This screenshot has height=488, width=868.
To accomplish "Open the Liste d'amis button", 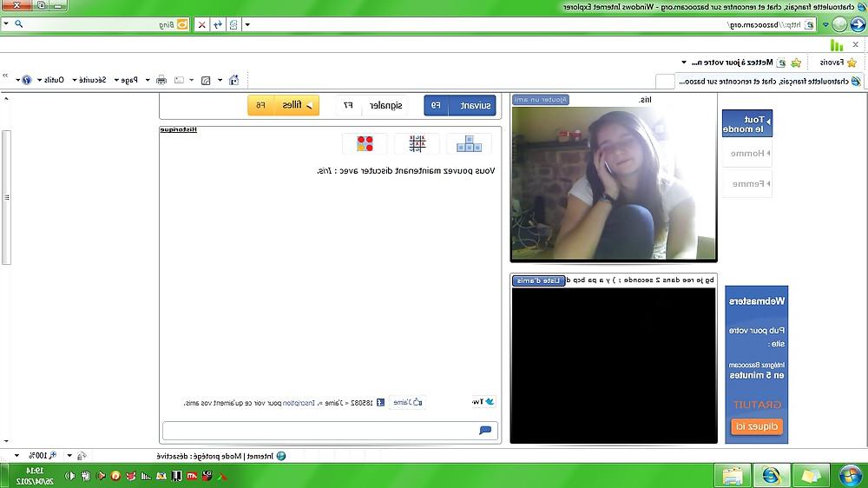I will (x=538, y=280).
